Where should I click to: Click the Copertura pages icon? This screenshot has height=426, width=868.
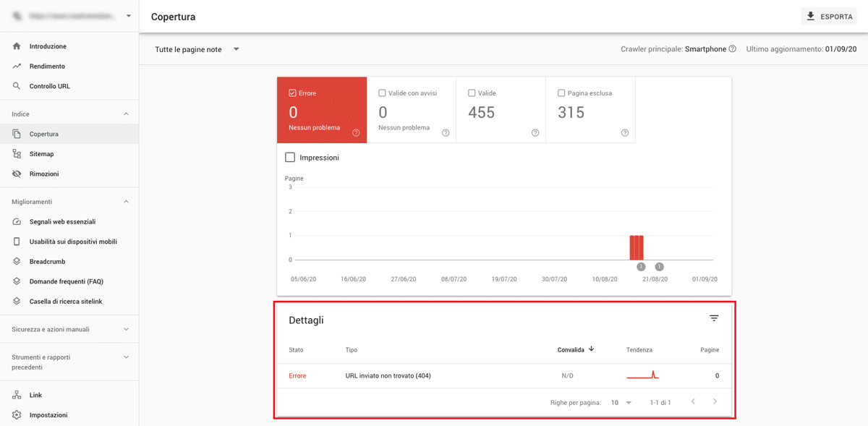pyautogui.click(x=17, y=134)
